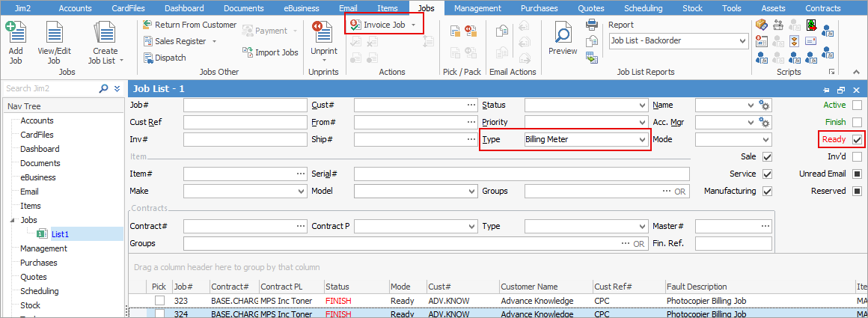This screenshot has width=868, height=318.
Task: Click the gear icon beside Acc. Mgr
Action: click(765, 123)
